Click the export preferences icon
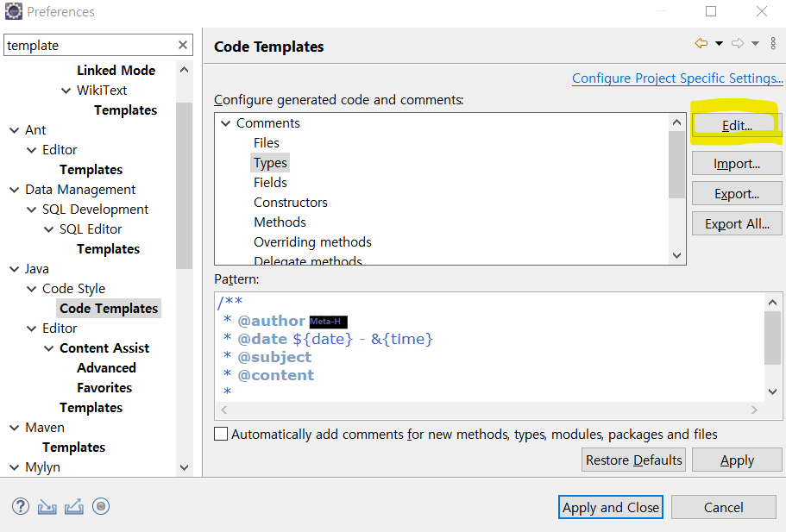Screen dimensions: 786x532 click(x=74, y=507)
